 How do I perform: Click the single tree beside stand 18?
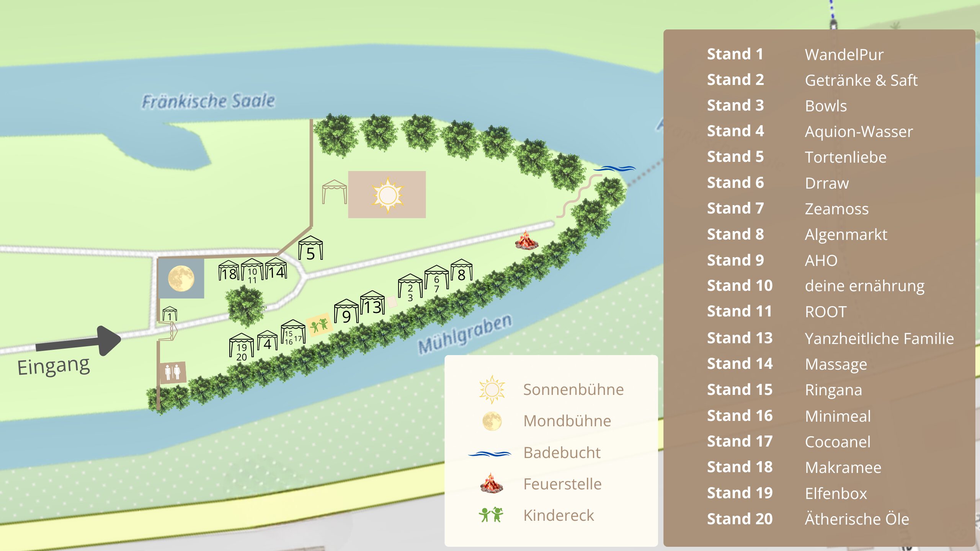245,306
